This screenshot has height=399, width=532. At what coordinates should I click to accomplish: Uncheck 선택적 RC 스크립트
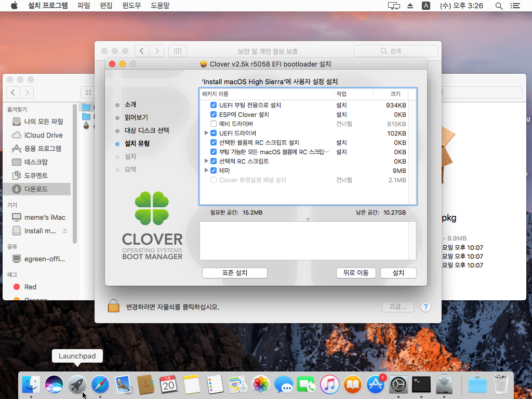214,161
